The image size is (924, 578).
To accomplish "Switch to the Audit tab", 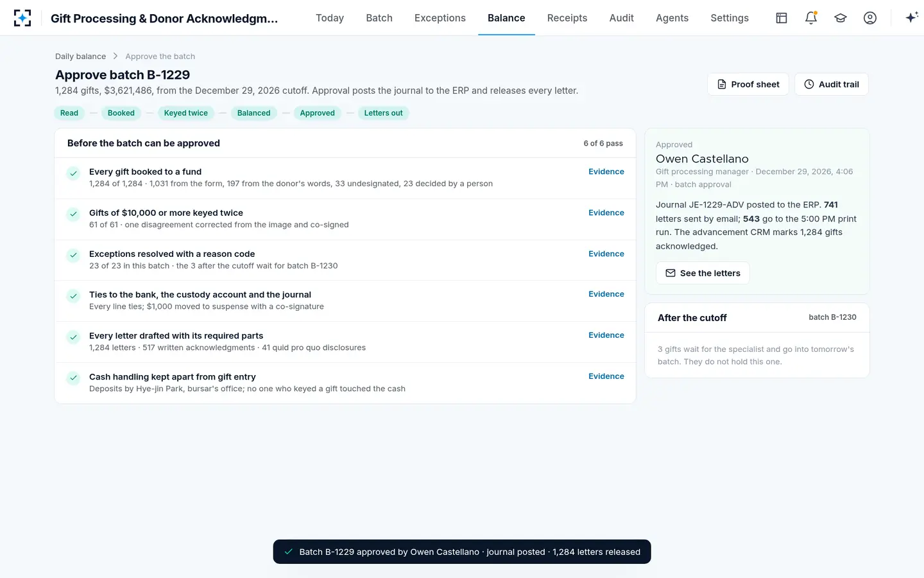I will pos(622,18).
